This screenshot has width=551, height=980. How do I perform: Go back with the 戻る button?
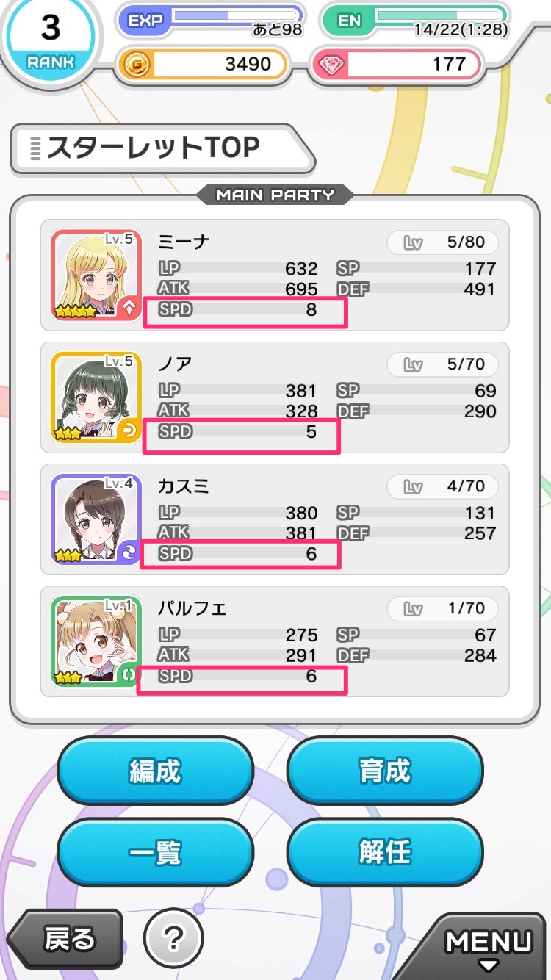(x=65, y=939)
